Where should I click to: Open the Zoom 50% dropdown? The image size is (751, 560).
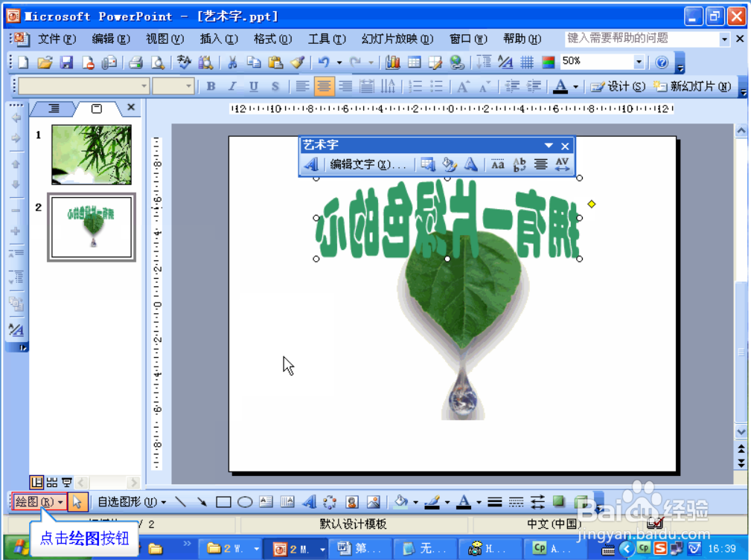point(639,61)
